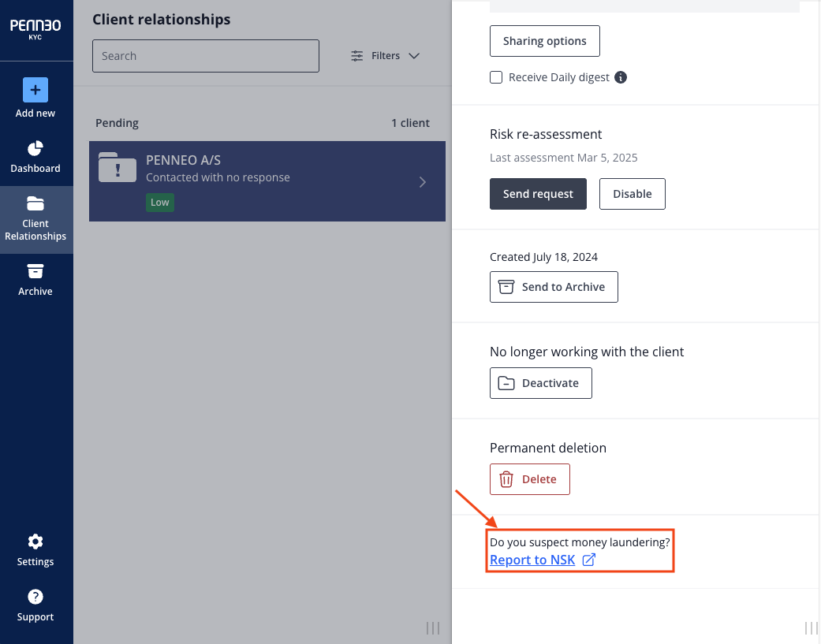
Task: Click the 'Client relationships' page title
Action: [161, 20]
